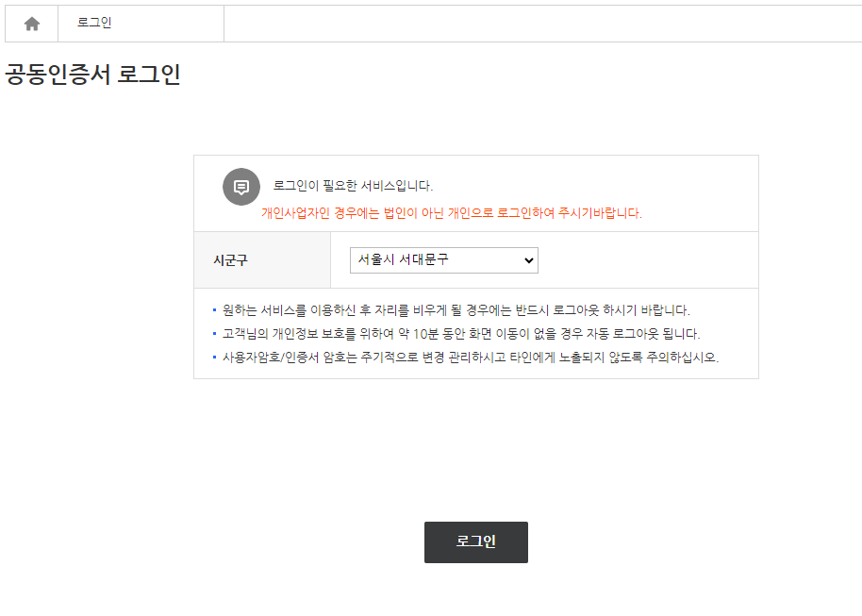Click the 로그인이 필요한 서비스입니다 message

point(353,186)
